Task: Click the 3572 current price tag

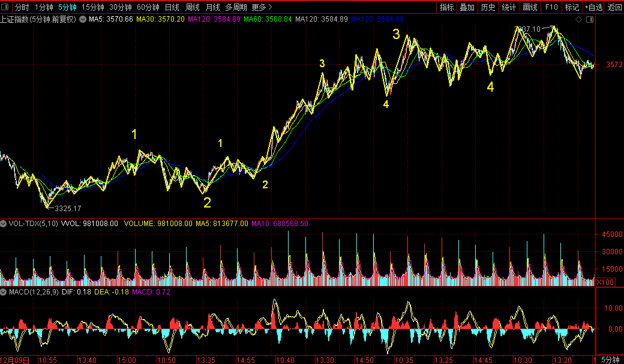Action: [x=614, y=64]
